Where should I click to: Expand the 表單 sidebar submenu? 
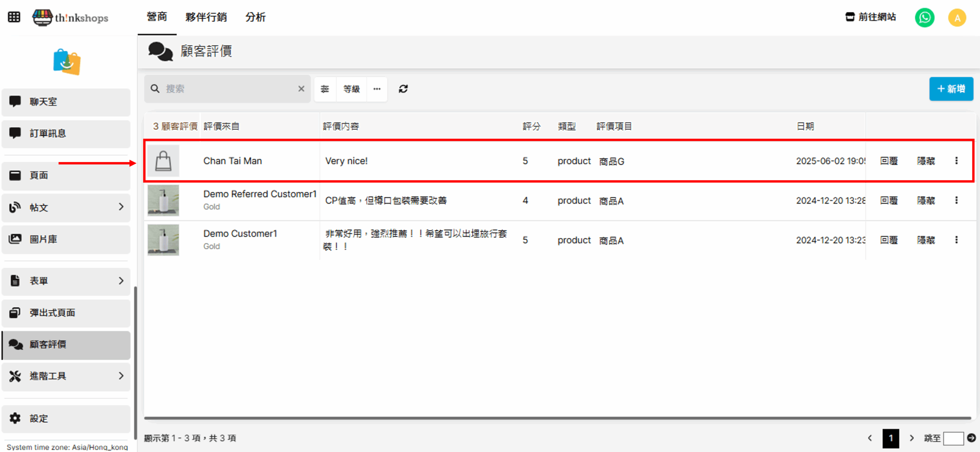click(x=121, y=281)
